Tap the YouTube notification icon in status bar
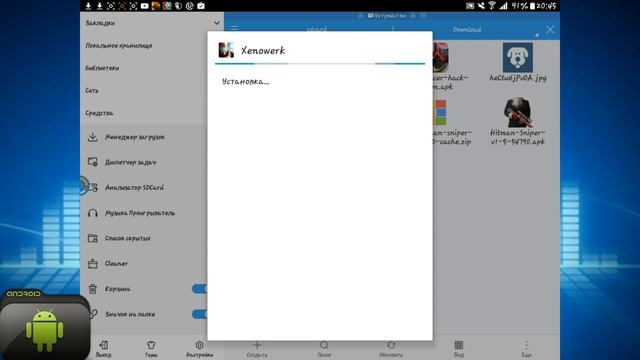 click(x=144, y=6)
